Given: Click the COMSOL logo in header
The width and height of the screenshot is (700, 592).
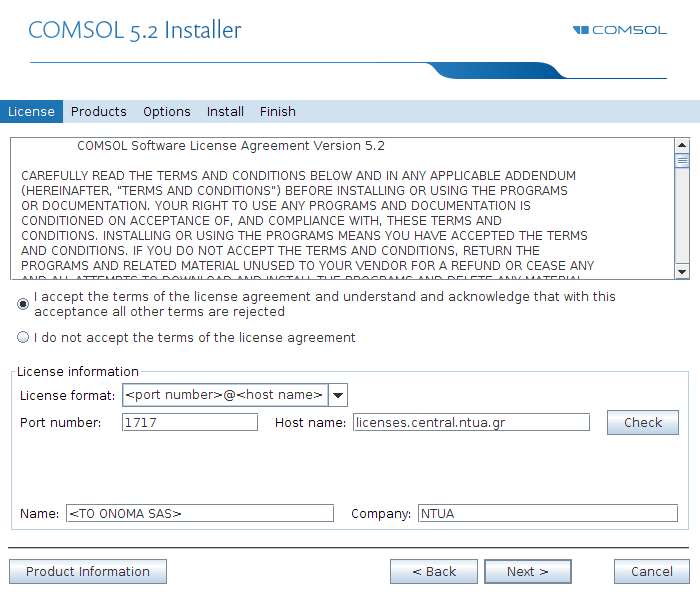Looking at the screenshot, I should (x=620, y=30).
